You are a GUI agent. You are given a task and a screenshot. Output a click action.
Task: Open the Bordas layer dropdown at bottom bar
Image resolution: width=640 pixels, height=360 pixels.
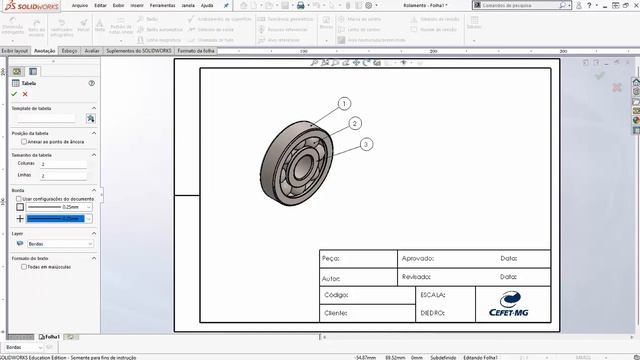tap(40, 347)
